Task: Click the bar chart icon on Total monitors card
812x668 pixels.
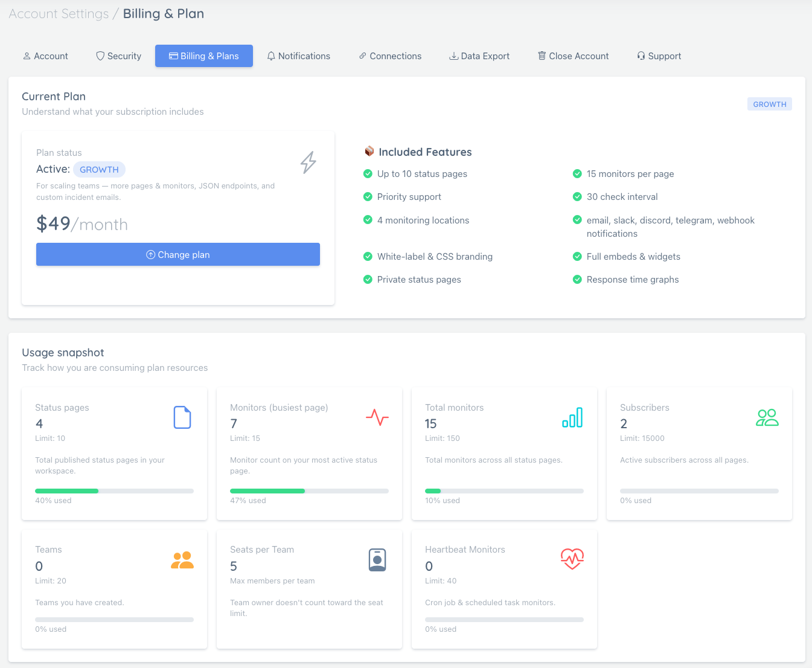Action: point(572,417)
